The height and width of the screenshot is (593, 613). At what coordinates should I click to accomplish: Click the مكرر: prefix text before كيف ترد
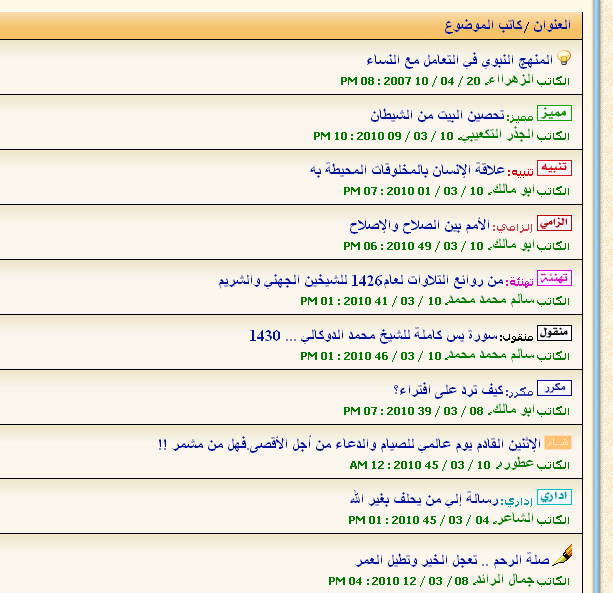[520, 392]
